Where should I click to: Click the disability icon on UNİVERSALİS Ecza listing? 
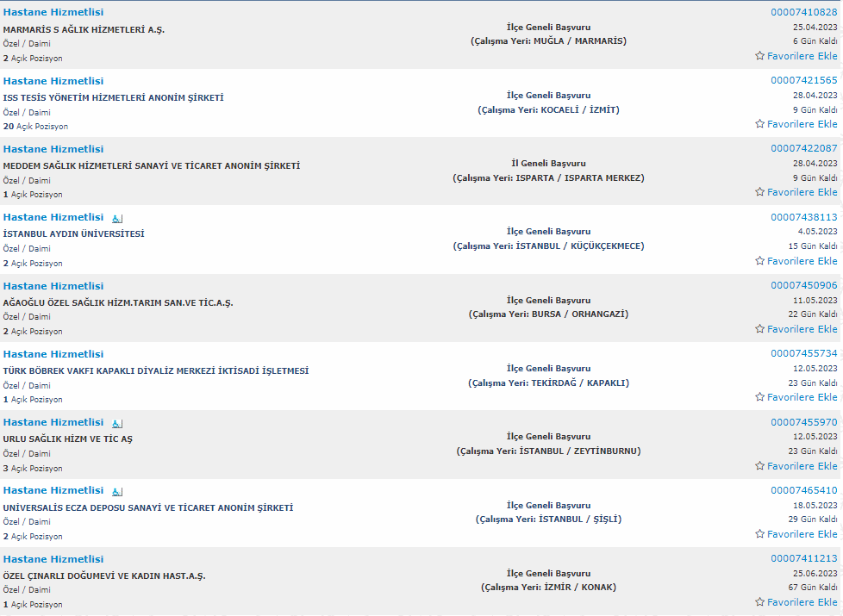pyautogui.click(x=117, y=491)
